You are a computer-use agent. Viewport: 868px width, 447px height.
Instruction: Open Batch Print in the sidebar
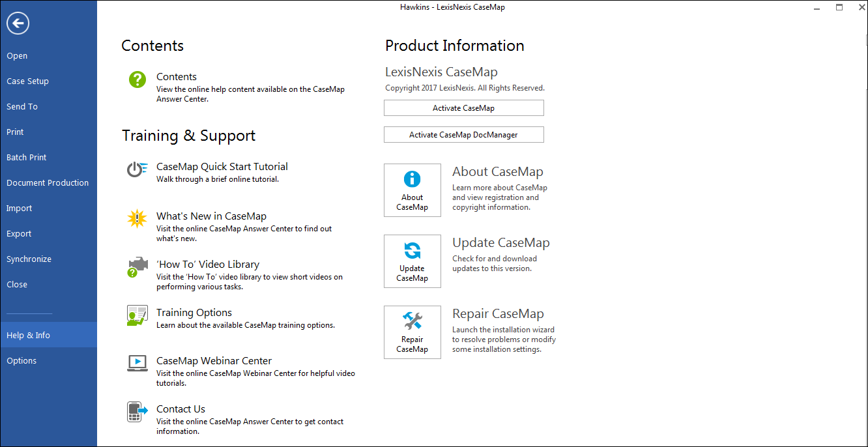coord(48,158)
